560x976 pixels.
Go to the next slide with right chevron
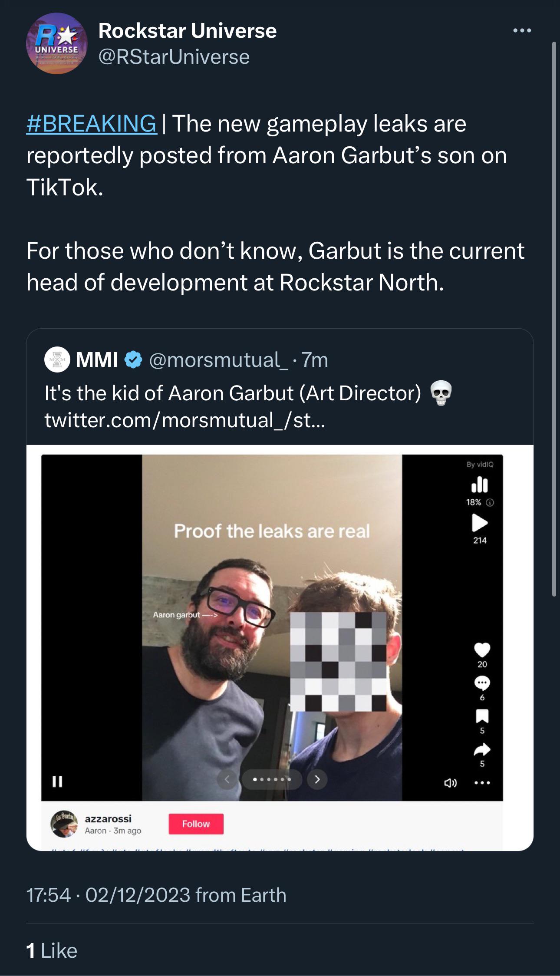(x=317, y=779)
